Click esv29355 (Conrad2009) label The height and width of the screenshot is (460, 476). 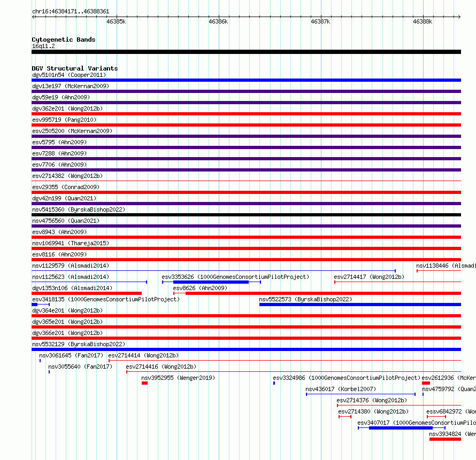coord(66,187)
